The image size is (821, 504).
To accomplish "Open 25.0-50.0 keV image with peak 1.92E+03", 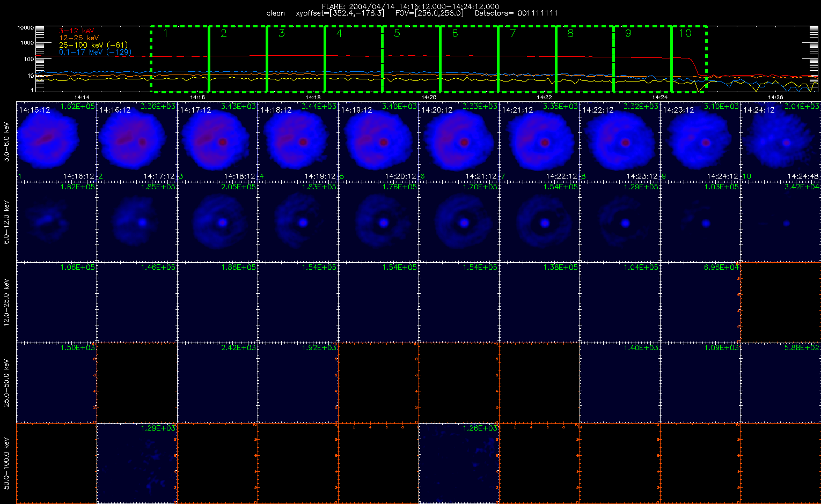I will (298, 382).
